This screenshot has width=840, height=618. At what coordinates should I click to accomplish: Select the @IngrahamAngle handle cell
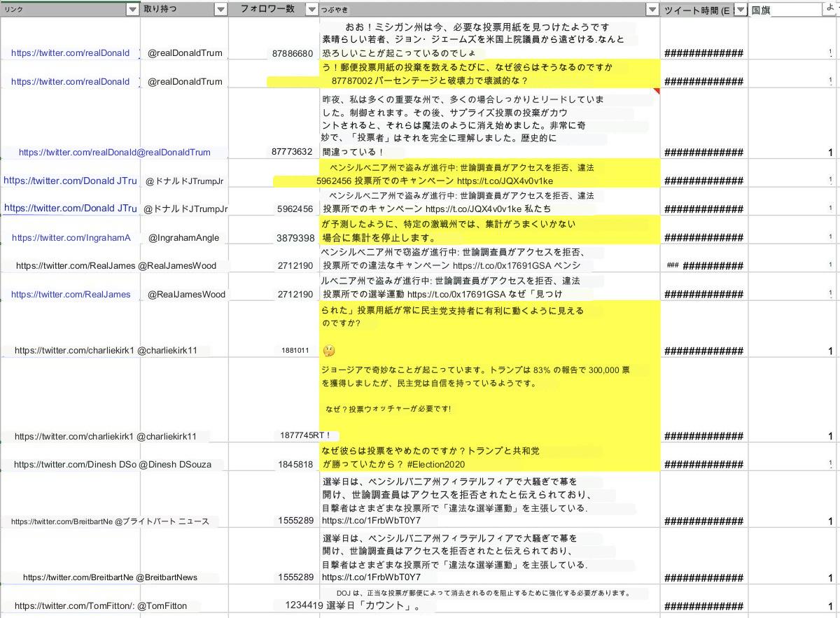pos(183,238)
